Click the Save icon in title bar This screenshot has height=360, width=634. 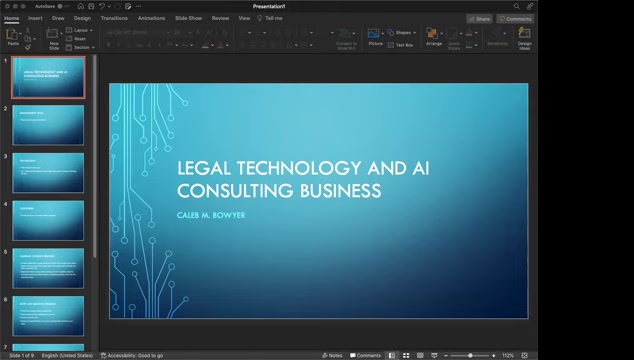(x=91, y=6)
